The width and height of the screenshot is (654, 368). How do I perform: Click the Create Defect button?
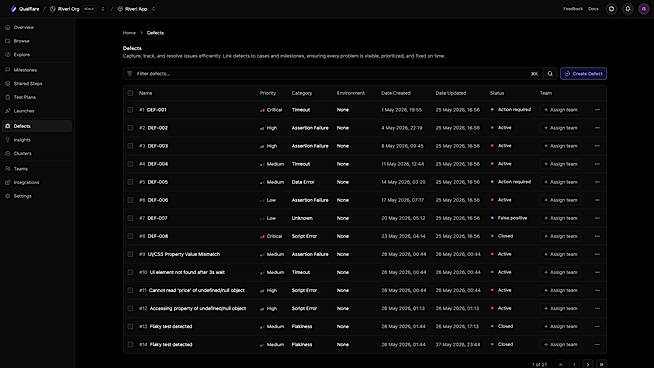click(583, 74)
